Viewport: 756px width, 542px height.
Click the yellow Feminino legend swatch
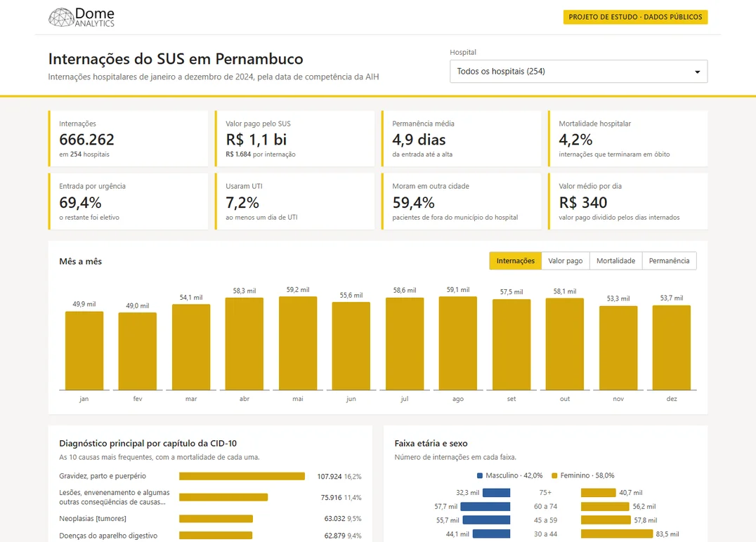point(554,475)
